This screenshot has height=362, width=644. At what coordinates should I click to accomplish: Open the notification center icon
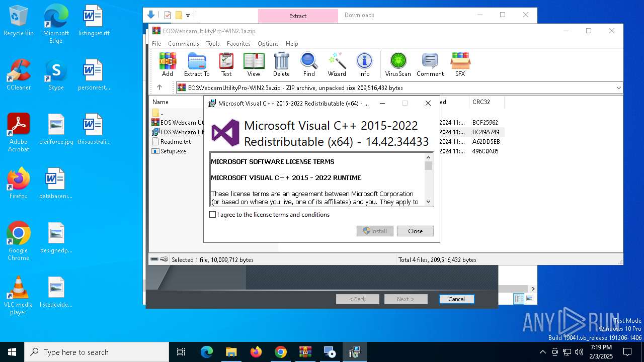coord(627,352)
